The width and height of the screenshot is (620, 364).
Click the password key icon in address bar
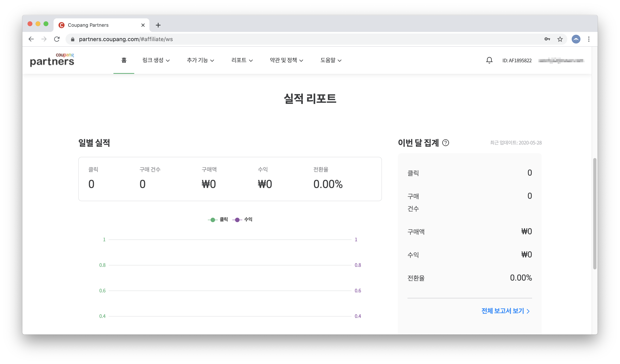pos(547,39)
